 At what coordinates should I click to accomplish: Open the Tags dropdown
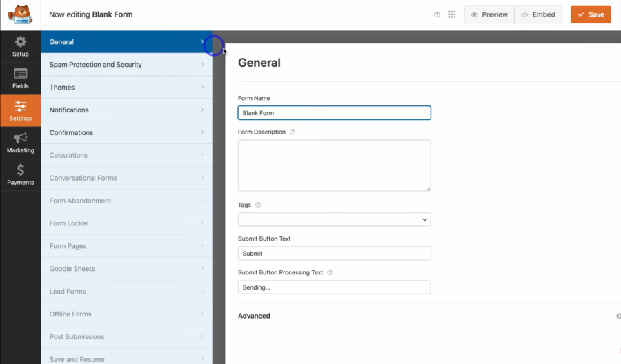[x=334, y=220]
